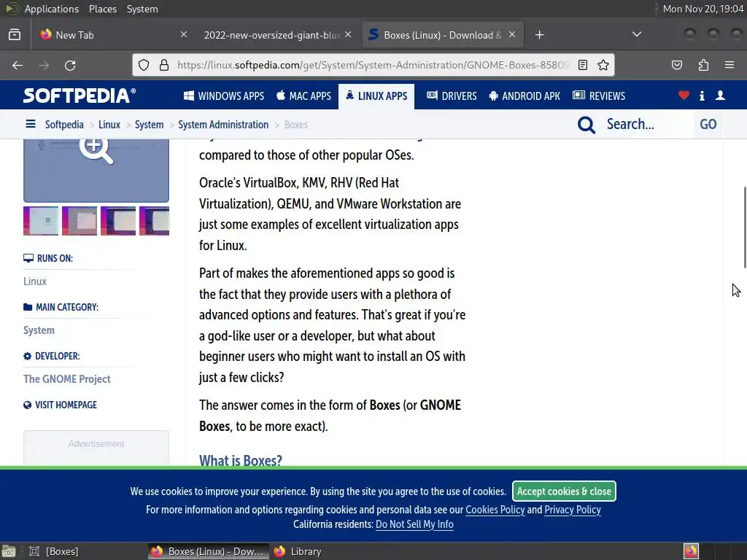Open Firefox View icon in tab bar

(x=15, y=35)
